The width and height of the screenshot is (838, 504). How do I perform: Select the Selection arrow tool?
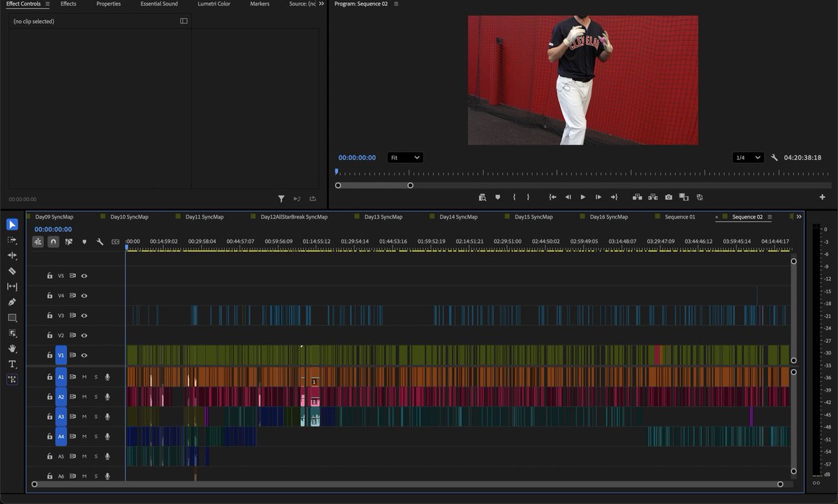point(13,224)
